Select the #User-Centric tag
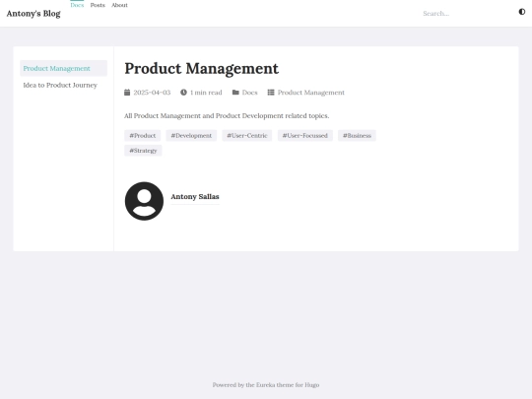 pos(247,135)
